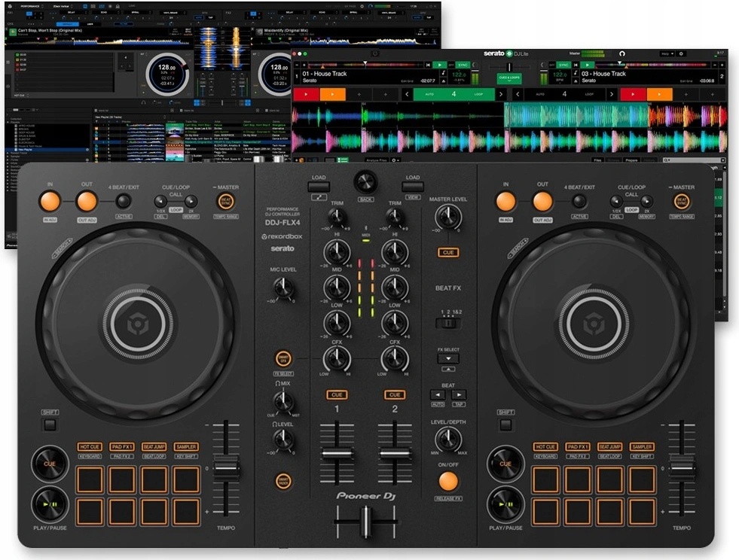Expand the CUES & LOOPS panel selector in Serato

click(x=509, y=78)
